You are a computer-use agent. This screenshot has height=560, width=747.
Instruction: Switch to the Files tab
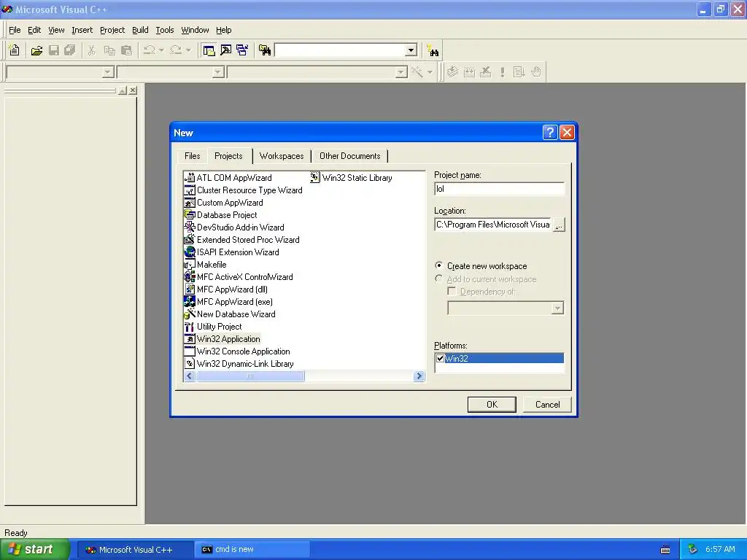pos(192,156)
